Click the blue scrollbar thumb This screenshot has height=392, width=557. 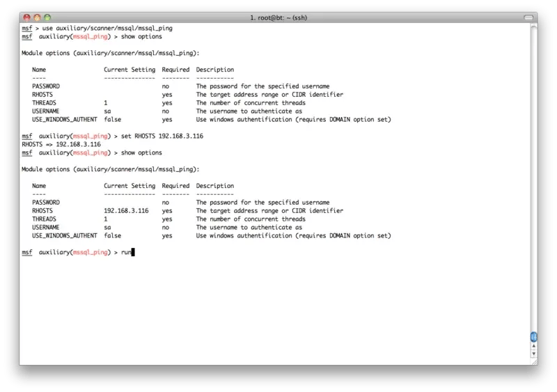(533, 338)
